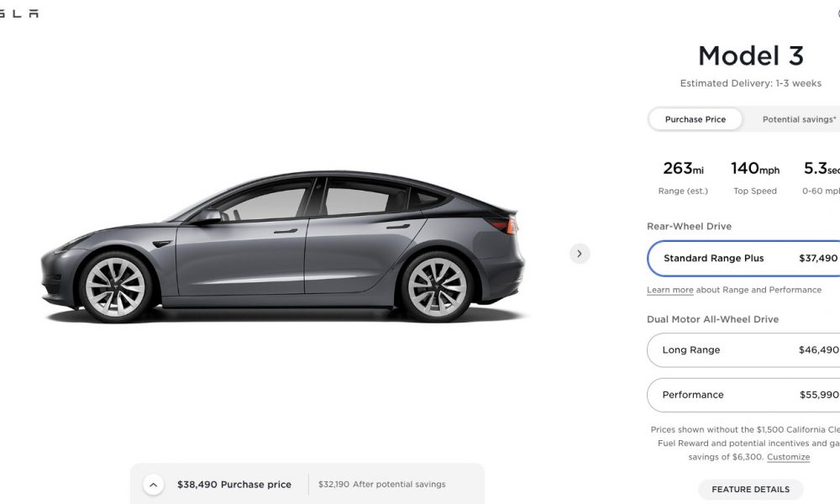Expand the purchase price summary chevron
Viewport: 840px width, 504px height.
(x=153, y=485)
